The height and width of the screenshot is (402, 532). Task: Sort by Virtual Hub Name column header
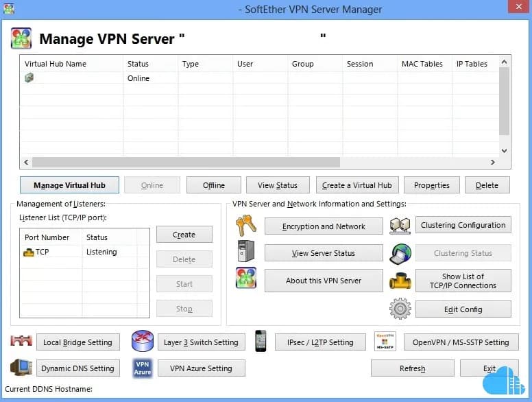(71, 64)
